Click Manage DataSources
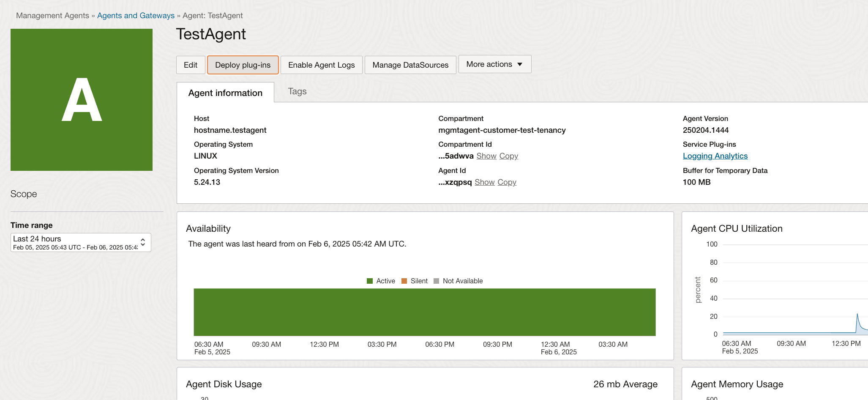 tap(410, 65)
